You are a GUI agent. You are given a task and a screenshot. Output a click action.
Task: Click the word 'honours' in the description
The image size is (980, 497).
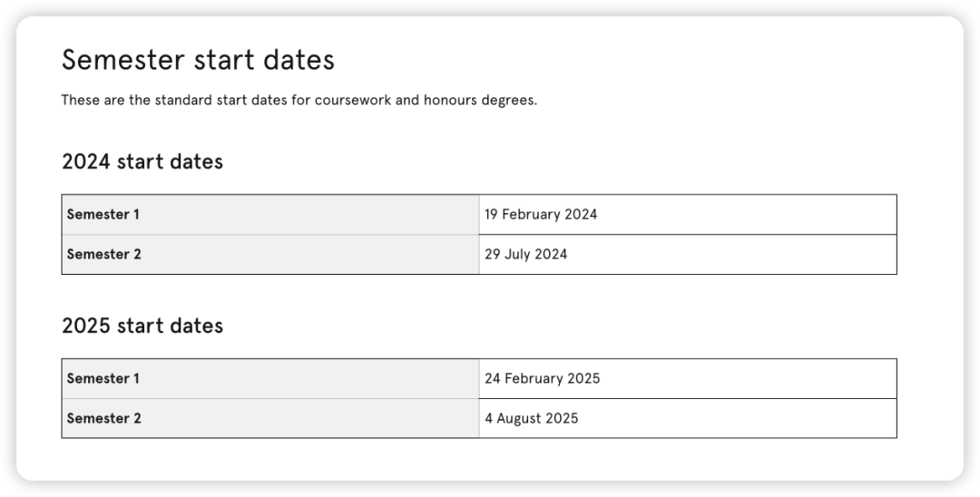(450, 100)
